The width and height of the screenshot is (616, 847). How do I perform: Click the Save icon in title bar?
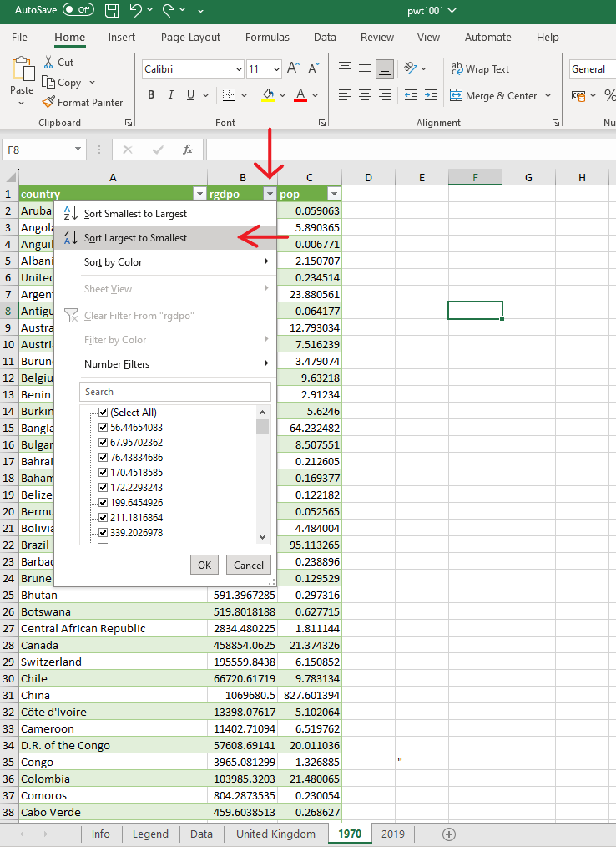pyautogui.click(x=112, y=10)
